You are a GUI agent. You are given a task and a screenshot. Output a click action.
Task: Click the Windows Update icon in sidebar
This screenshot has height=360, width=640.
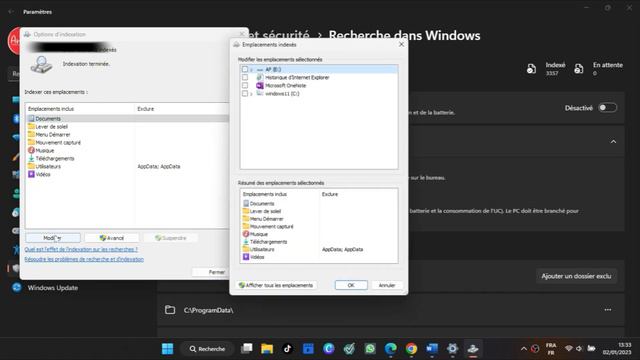pyautogui.click(x=16, y=287)
